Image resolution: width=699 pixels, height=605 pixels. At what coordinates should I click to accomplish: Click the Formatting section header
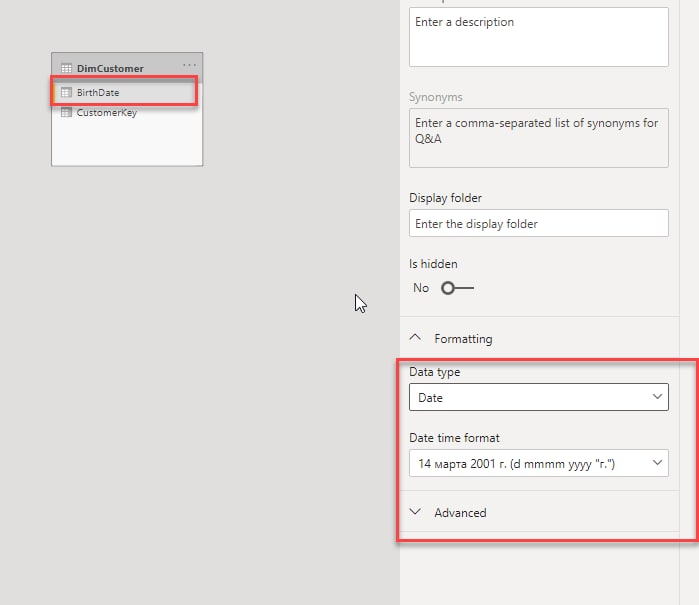(463, 339)
